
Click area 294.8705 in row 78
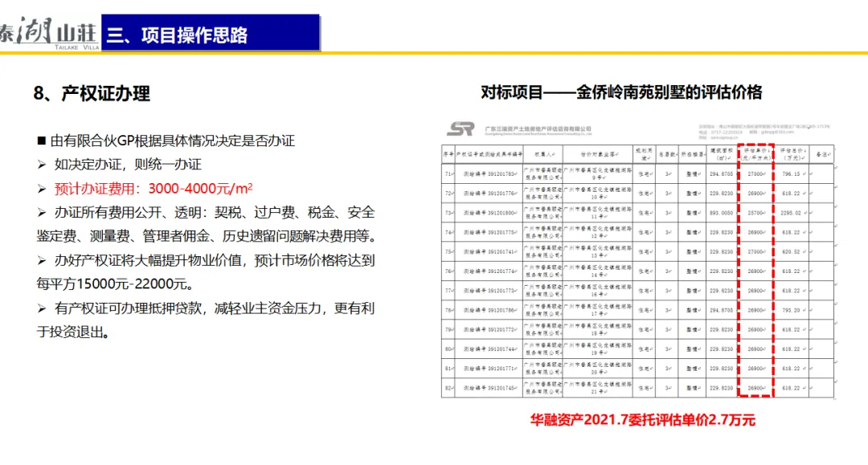pyautogui.click(x=721, y=310)
